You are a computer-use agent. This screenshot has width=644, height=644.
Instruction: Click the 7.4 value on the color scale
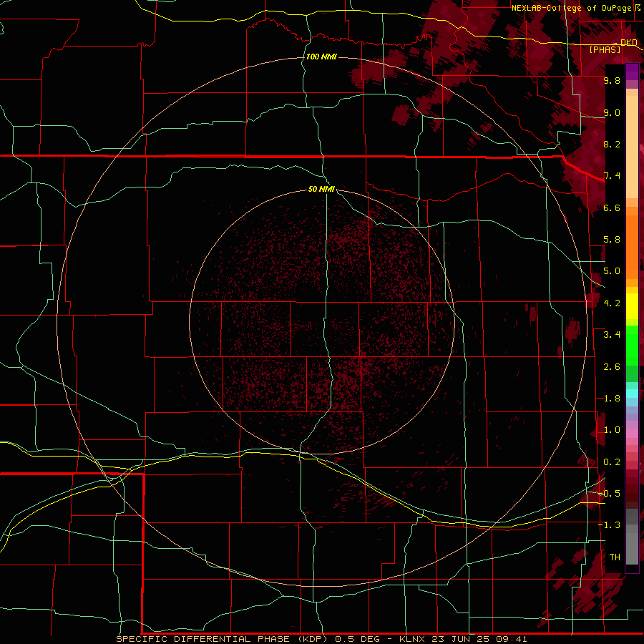612,176
